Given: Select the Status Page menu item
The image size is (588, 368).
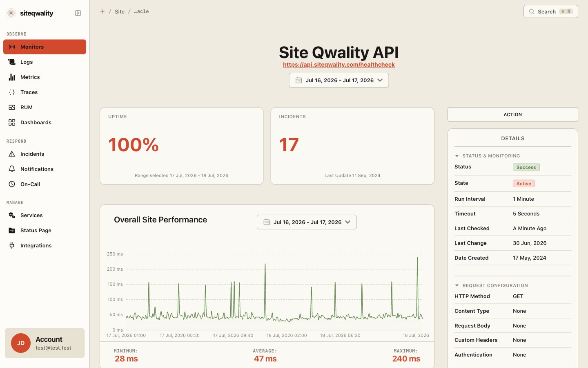Looking at the screenshot, I should tap(45, 230).
